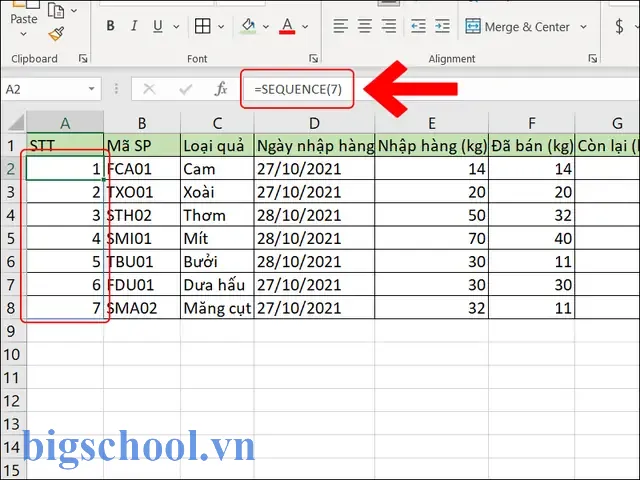This screenshot has height=480, width=640.
Task: Click Decrease Indent icon
Action: pyautogui.click(x=418, y=26)
